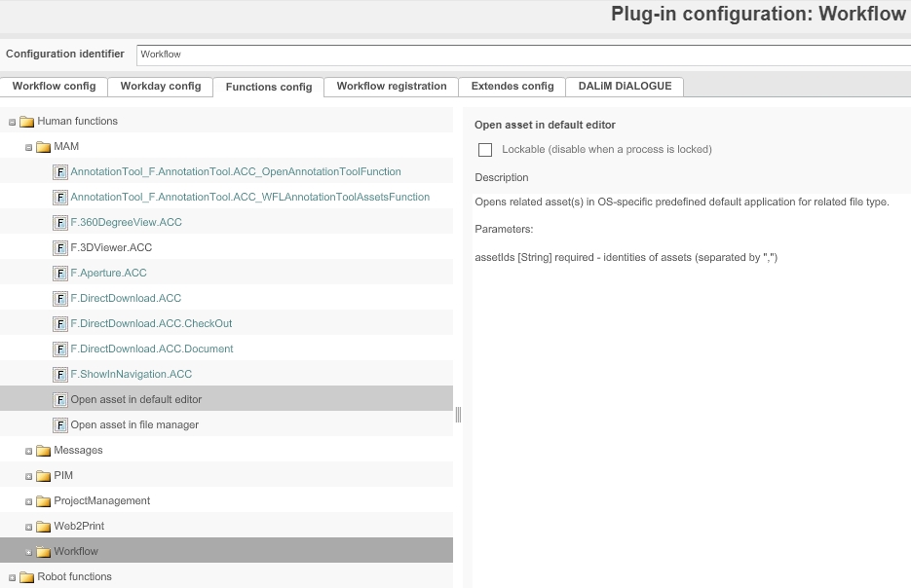911x588 pixels.
Task: Open the Workflow registration tab
Action: click(391, 86)
